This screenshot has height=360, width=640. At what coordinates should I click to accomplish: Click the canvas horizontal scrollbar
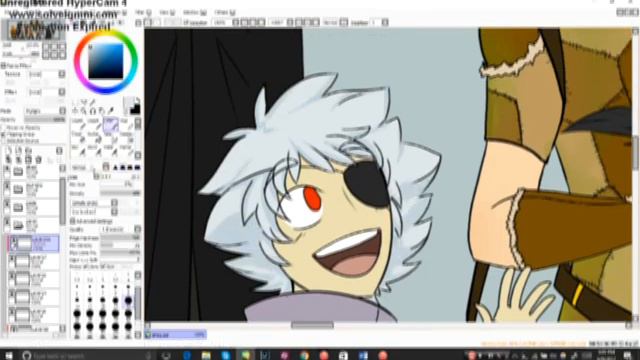tap(312, 325)
